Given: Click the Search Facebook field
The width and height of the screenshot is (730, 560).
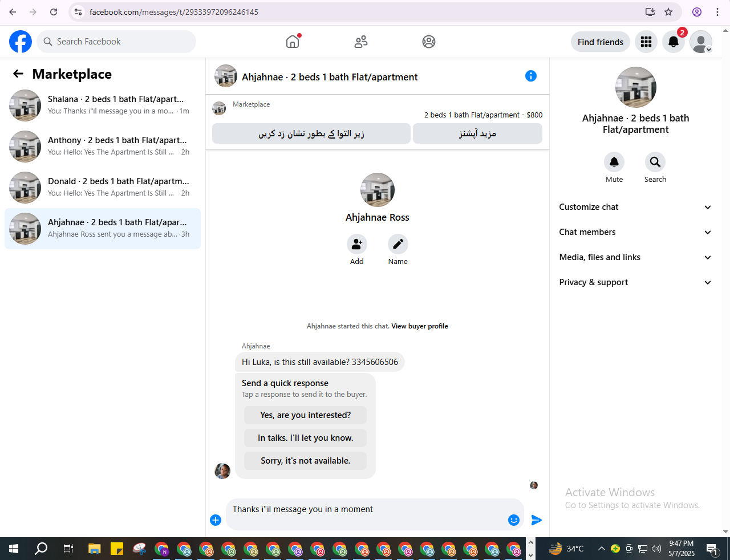Looking at the screenshot, I should pyautogui.click(x=116, y=42).
